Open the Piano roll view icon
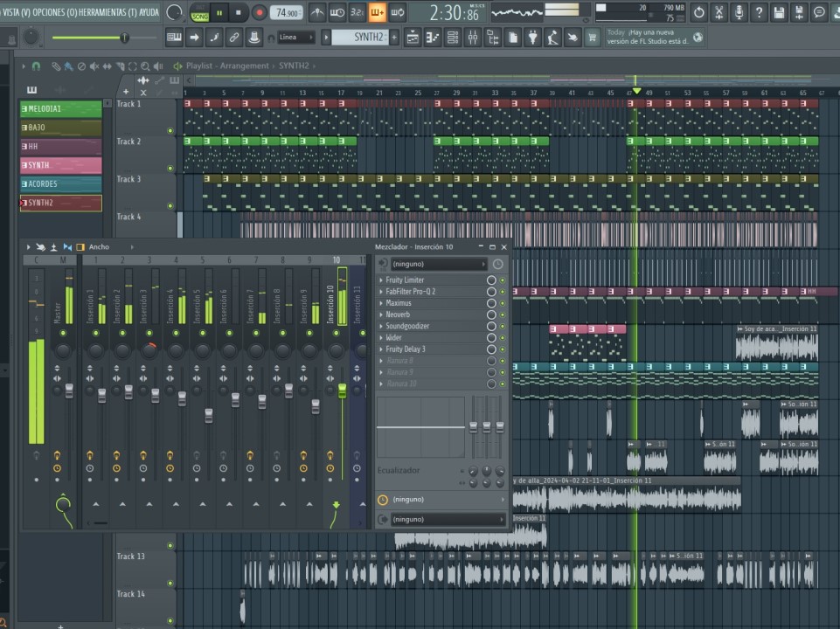The height and width of the screenshot is (629, 840). 433,38
